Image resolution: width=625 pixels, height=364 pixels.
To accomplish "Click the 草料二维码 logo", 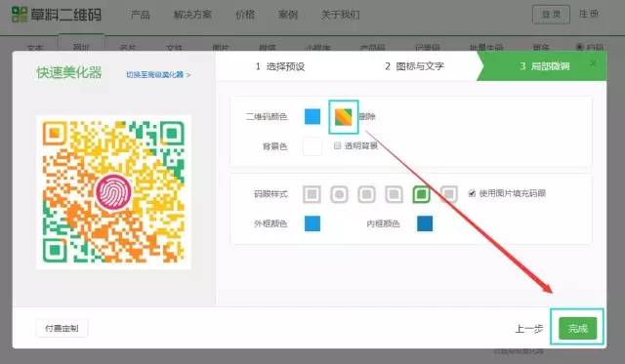I will click(x=57, y=15).
